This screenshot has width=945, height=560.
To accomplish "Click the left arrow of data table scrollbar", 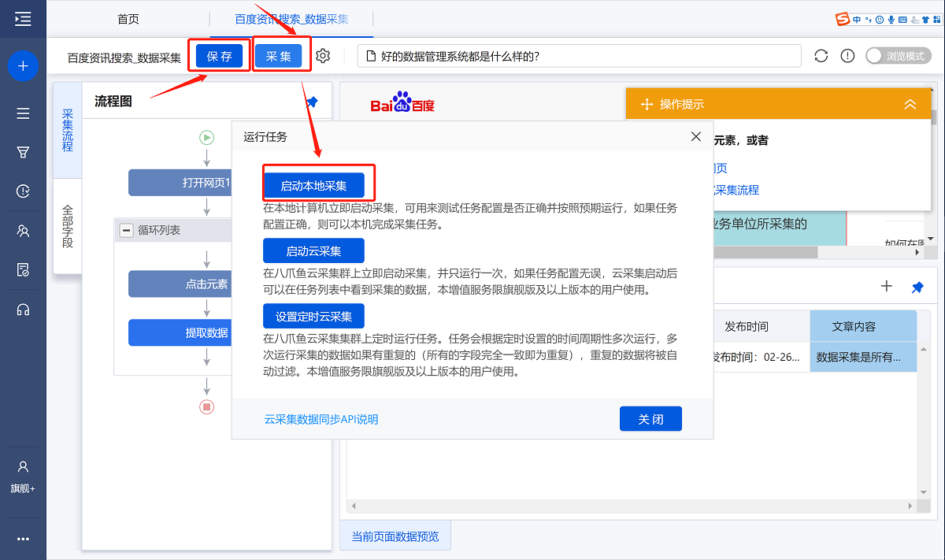I will tap(353, 506).
